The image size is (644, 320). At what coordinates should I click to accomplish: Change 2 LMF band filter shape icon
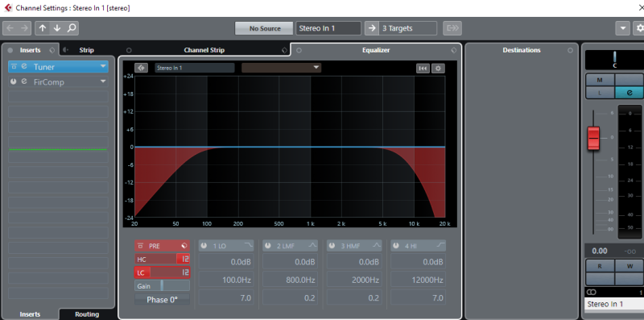312,246
